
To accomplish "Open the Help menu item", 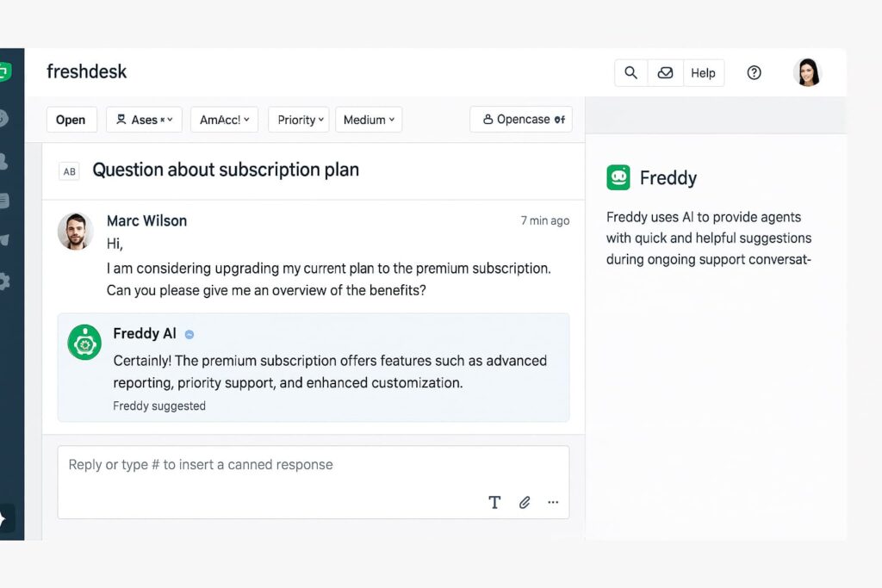I will pos(703,73).
